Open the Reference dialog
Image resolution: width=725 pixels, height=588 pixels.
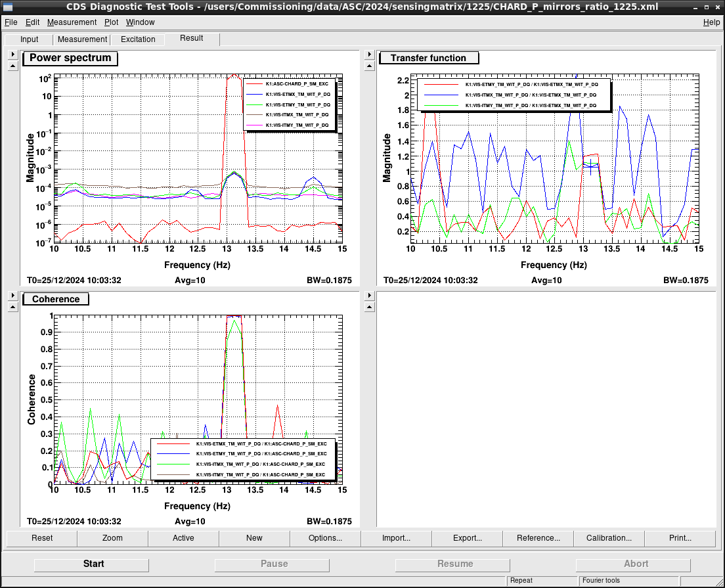pyautogui.click(x=538, y=538)
